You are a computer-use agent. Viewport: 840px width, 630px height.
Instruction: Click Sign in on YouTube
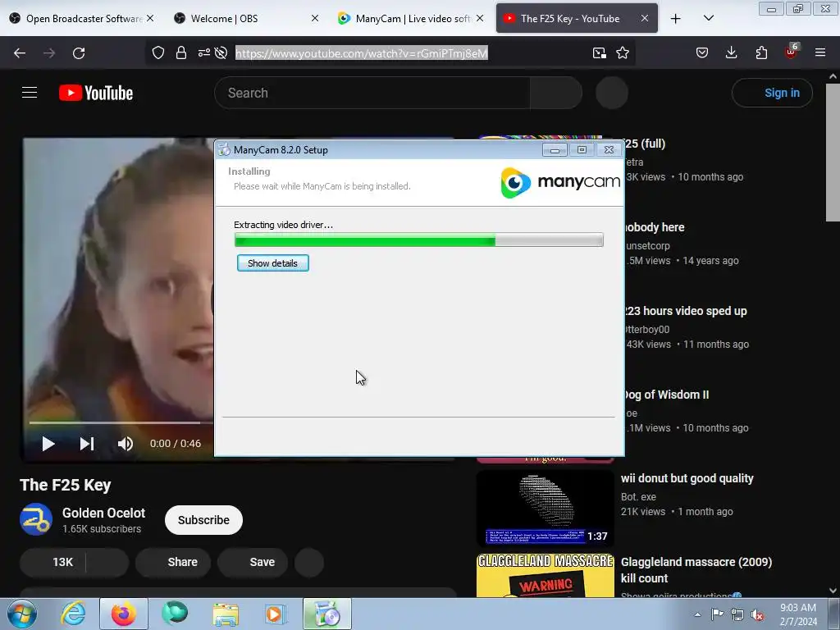coord(772,93)
